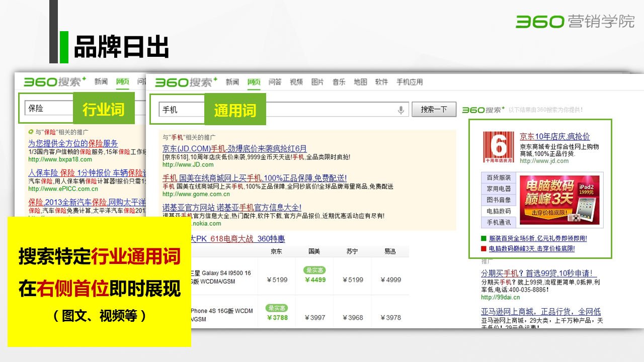
Task: Click the http://www.jd.com URL in sidebar
Action: [544, 161]
